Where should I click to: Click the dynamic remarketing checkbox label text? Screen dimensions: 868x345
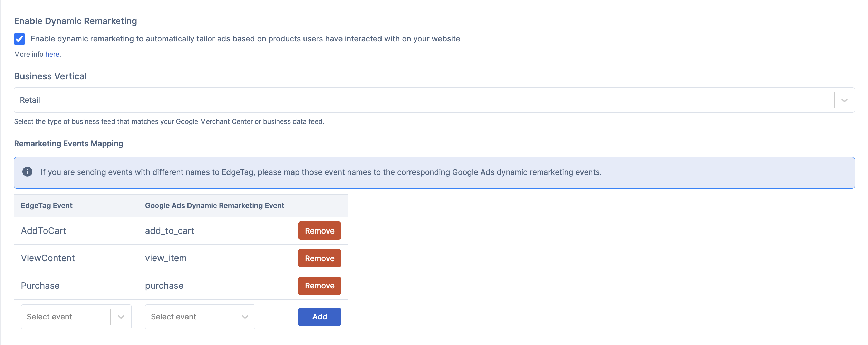[x=245, y=39]
